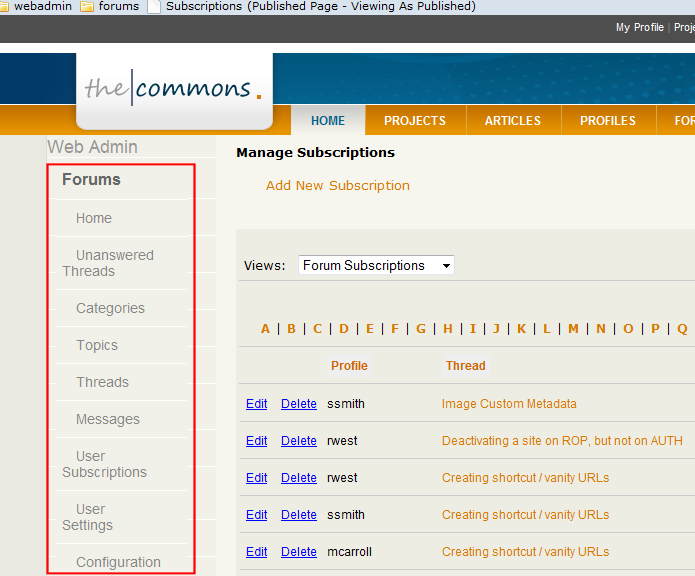Screen dimensions: 695x576
Task: Edit rwest's Creating shortcut subscription
Action: coord(257,478)
